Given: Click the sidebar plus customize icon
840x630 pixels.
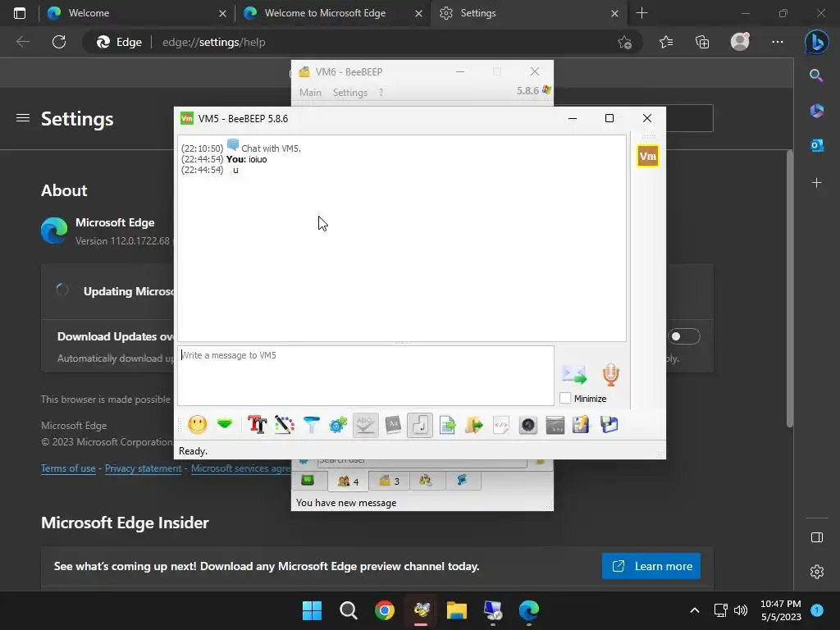Looking at the screenshot, I should click(x=816, y=183).
